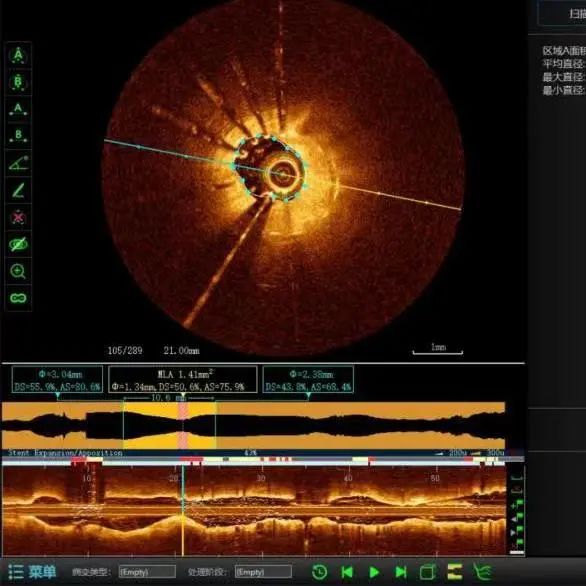Start pullback playback with play button
This screenshot has width=586, height=586.
tap(374, 572)
